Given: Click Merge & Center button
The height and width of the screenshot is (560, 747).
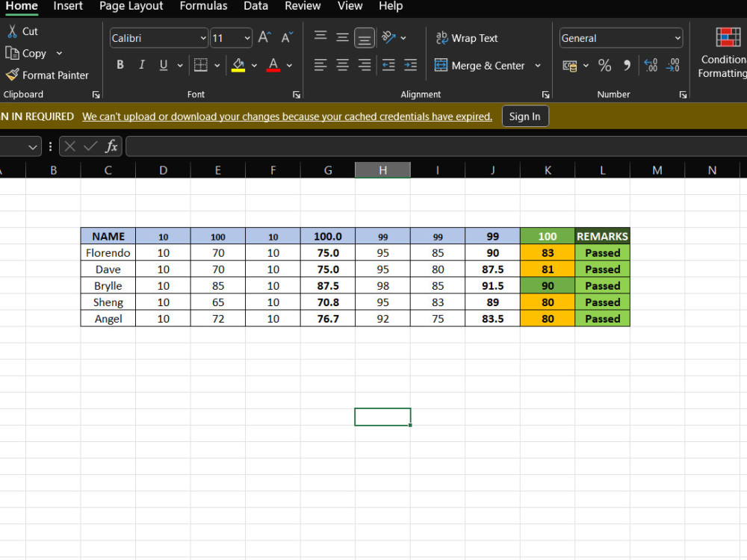Looking at the screenshot, I should click(x=480, y=65).
